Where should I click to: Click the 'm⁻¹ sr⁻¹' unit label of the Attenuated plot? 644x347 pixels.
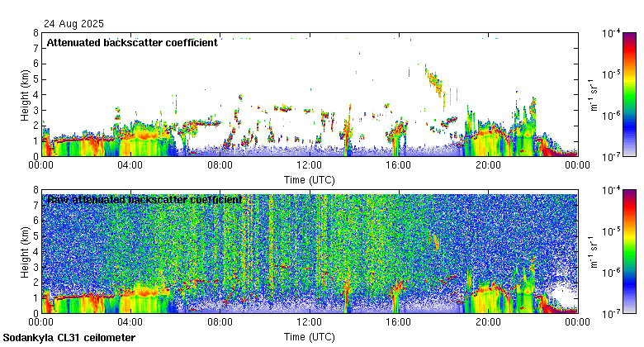click(594, 94)
